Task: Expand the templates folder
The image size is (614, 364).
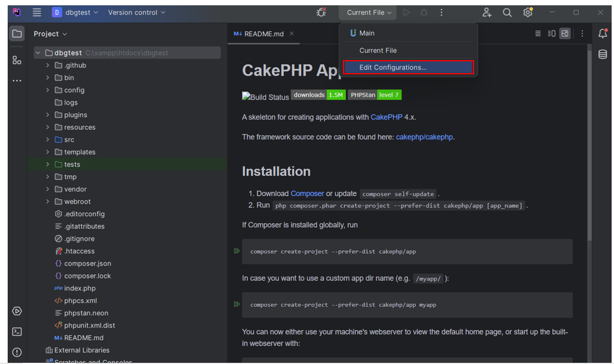Action: 47,152
